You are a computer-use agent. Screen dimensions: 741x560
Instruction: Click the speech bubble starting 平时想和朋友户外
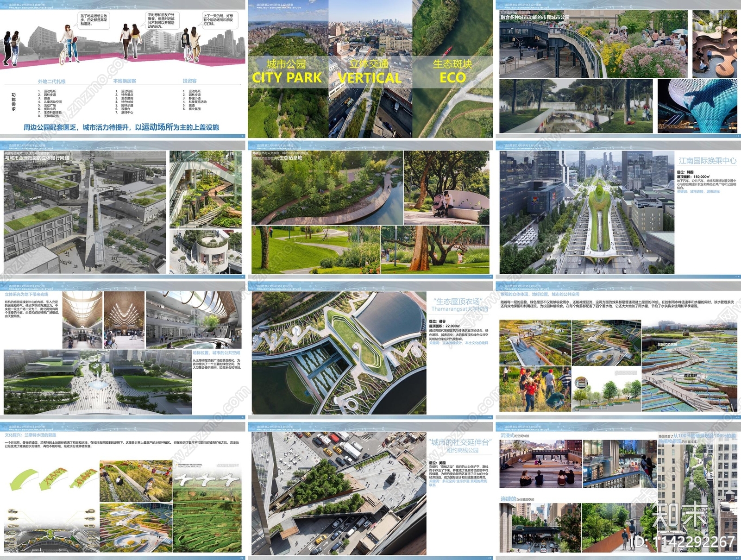coord(162,21)
